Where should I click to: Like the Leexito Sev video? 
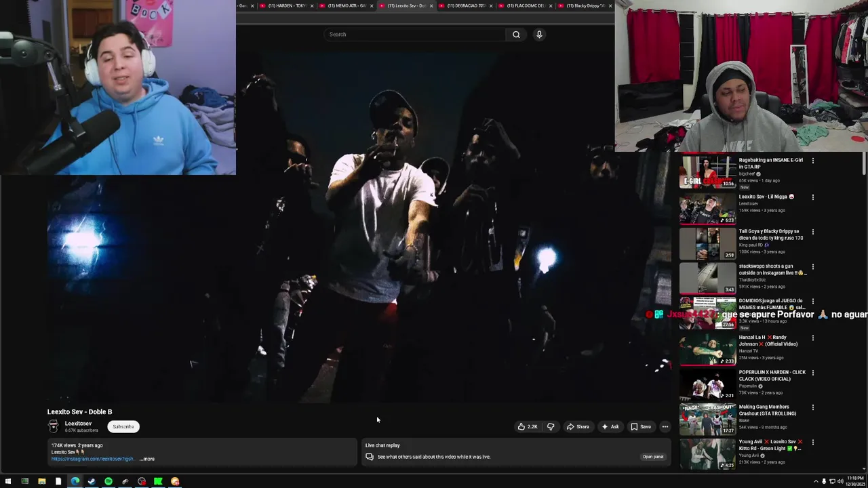[x=528, y=427]
